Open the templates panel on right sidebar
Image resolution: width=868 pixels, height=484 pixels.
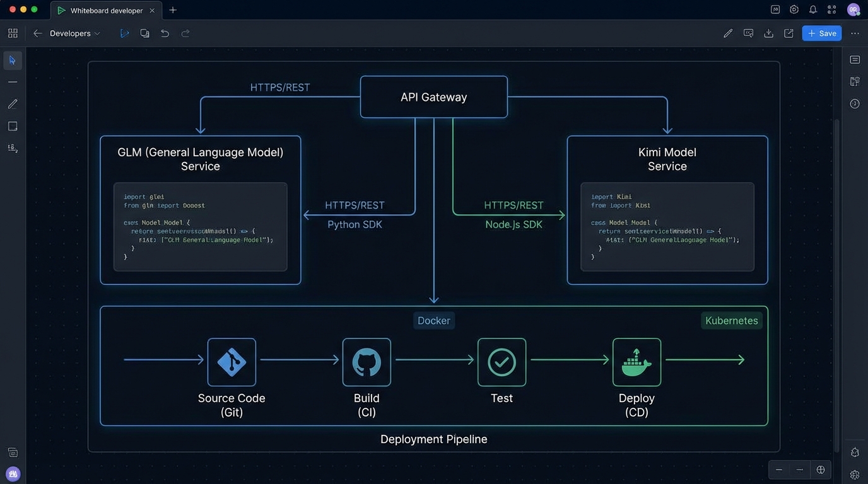[854, 81]
